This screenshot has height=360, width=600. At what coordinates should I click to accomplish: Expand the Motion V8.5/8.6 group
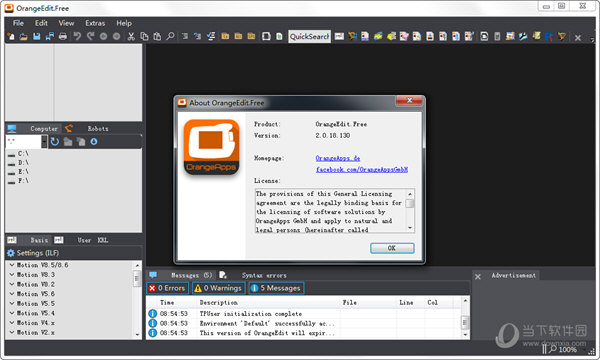(x=12, y=265)
